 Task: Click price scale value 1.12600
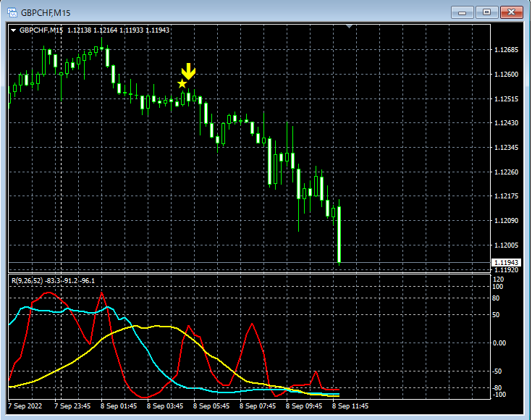point(506,75)
